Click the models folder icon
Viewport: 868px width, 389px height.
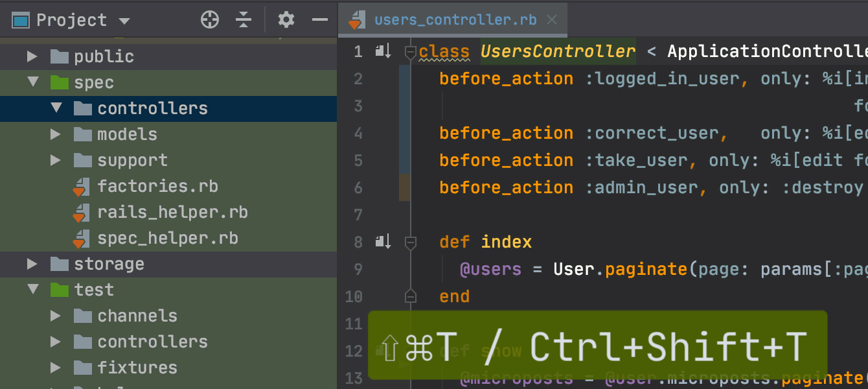click(83, 134)
